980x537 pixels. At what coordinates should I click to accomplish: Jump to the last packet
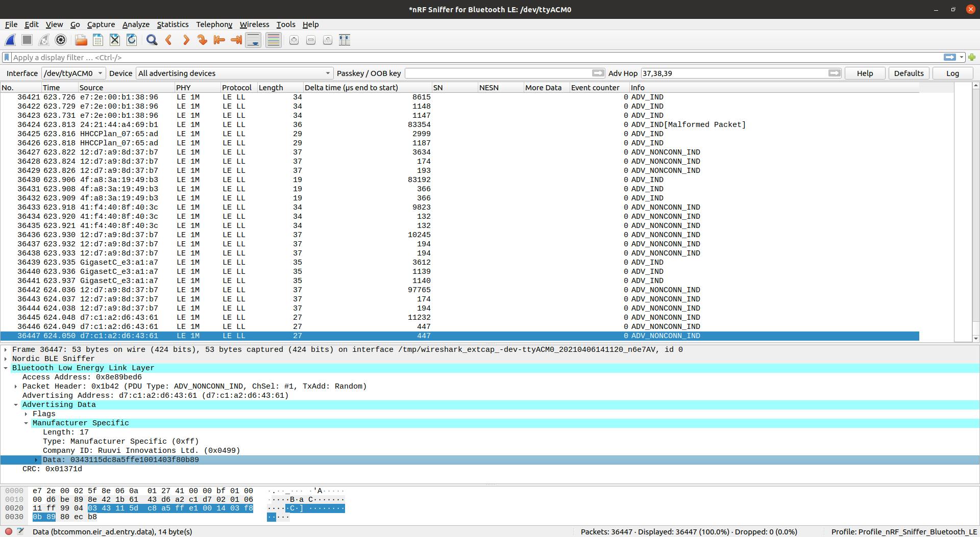click(x=236, y=40)
